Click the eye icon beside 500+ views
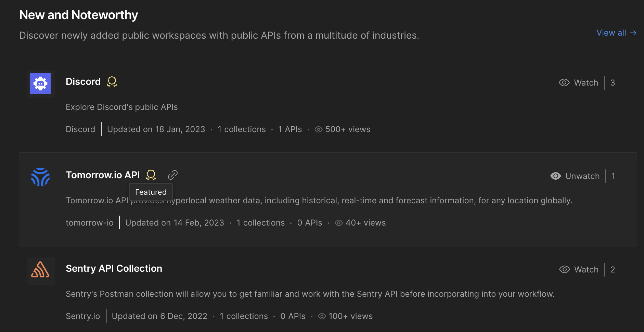Image resolution: width=644 pixels, height=332 pixels. [319, 129]
